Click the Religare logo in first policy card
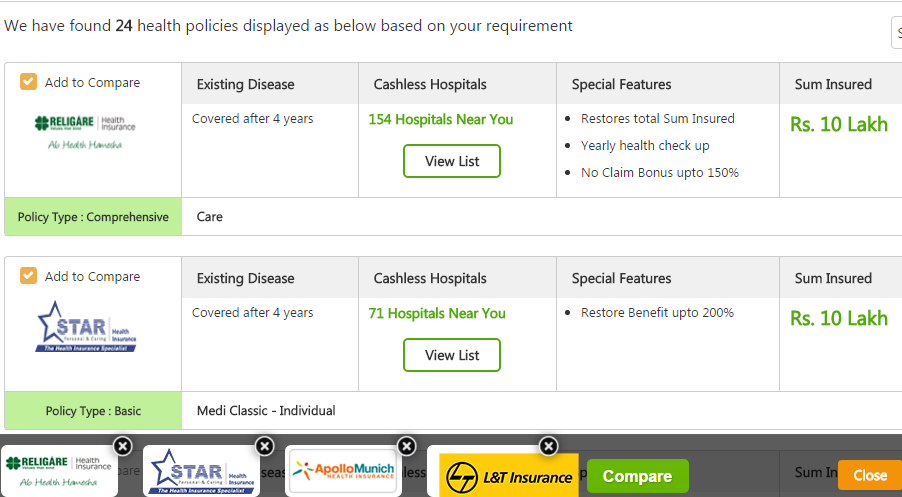Screen dimensions: 902x497 coord(85,132)
